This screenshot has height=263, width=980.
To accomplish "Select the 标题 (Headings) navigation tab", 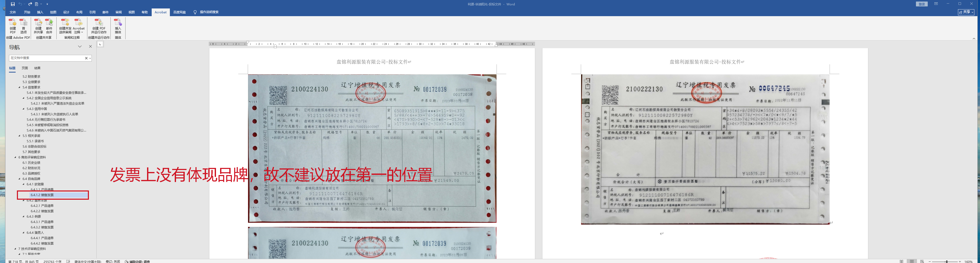I will point(12,68).
